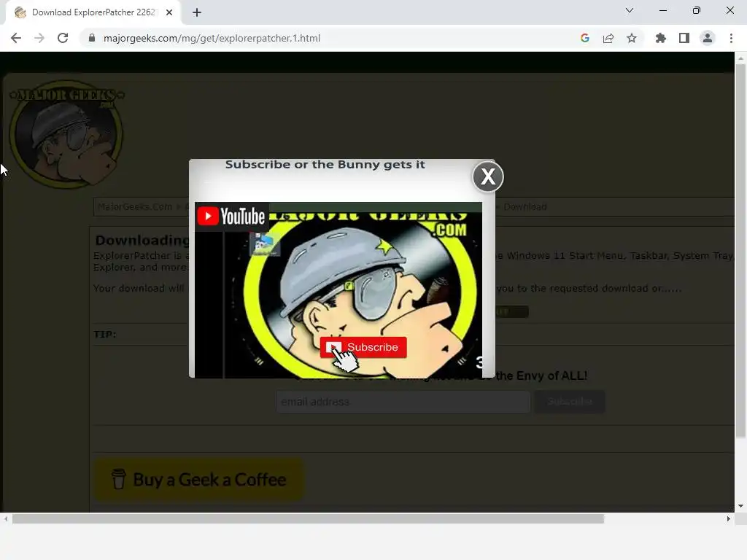Click the newsletter Subscribe button
This screenshot has height=560, width=747.
click(x=570, y=402)
